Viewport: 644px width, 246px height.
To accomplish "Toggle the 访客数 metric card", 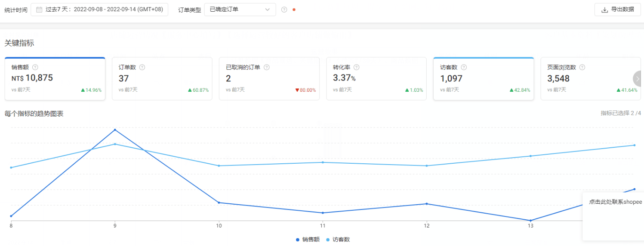I will click(483, 79).
